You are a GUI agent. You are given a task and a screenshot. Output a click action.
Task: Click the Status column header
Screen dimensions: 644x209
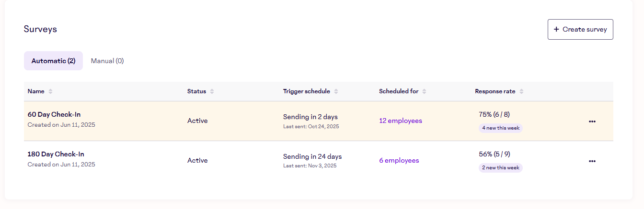196,91
